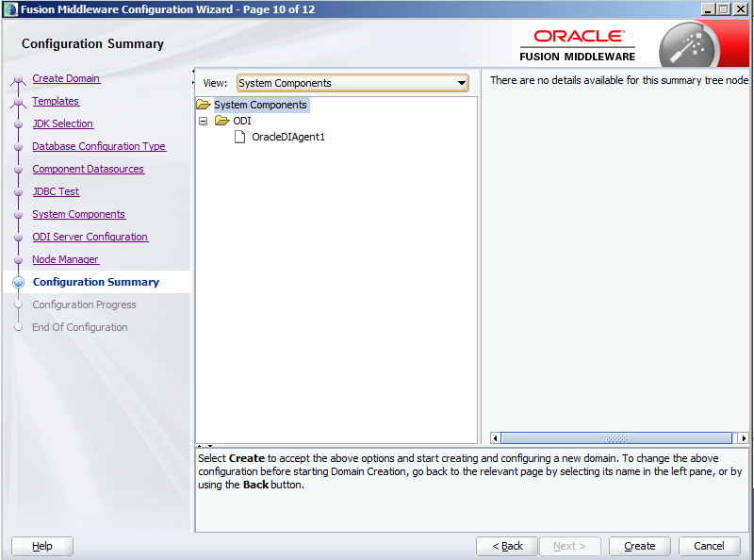Click the System Components folder icon

203,105
